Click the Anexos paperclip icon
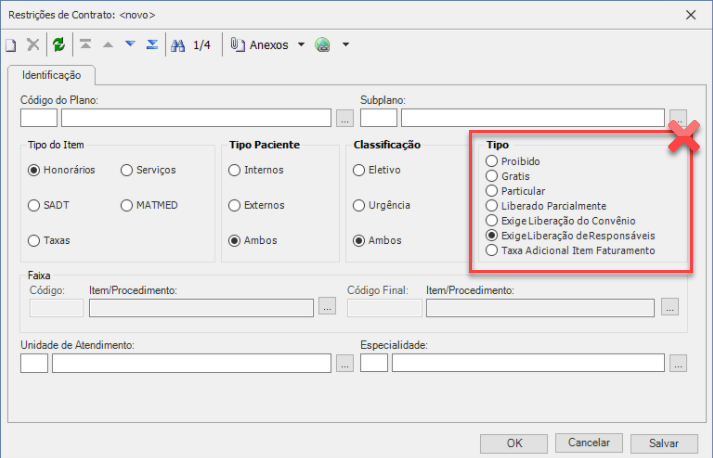 pos(238,45)
